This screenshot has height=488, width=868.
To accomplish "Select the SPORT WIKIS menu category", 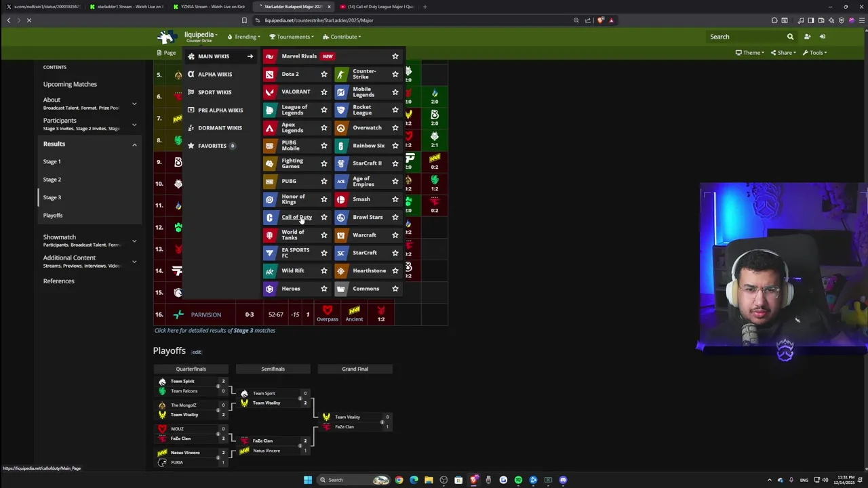I will (x=220, y=92).
